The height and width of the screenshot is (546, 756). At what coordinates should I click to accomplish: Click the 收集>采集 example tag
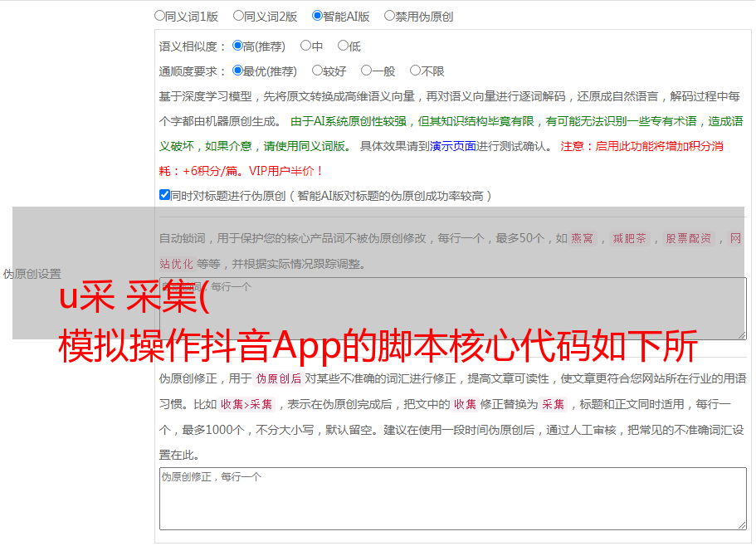246,404
